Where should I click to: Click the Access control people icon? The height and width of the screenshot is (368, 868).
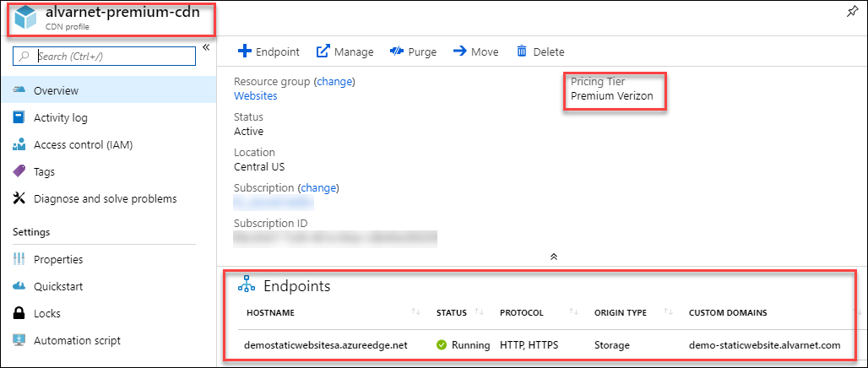19,144
